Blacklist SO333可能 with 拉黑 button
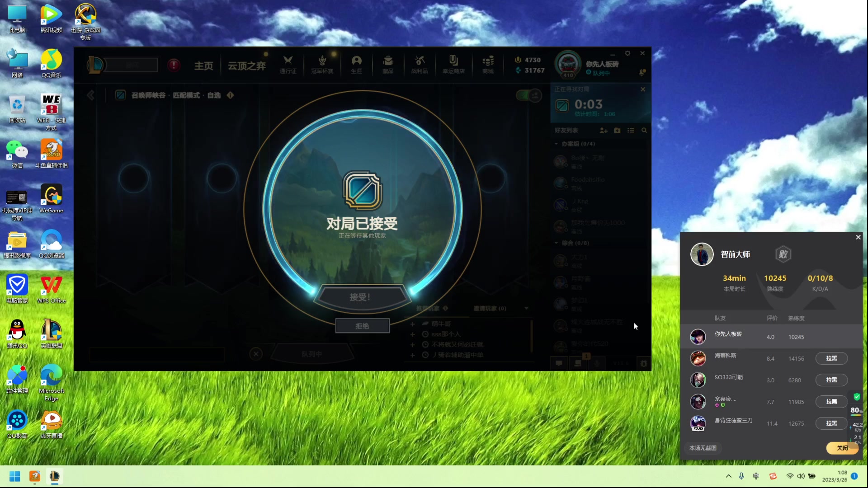Image resolution: width=868 pixels, height=488 pixels. [831, 380]
